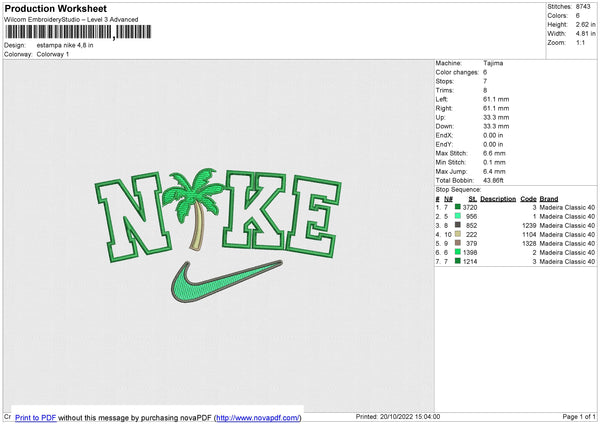Click the Max Stitch value 6.6 mm
Screen dimensions: 600x424
click(x=494, y=153)
